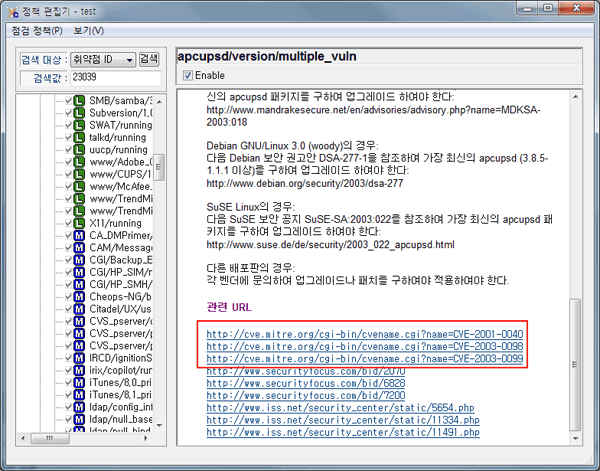Click the apcupsd/version/multiple_vuln heading text
This screenshot has width=600, height=471.
pyautogui.click(x=267, y=57)
